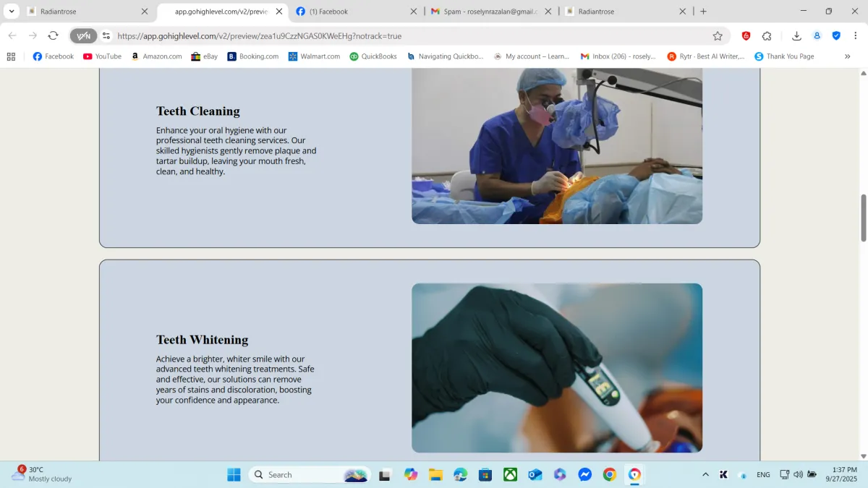This screenshot has width=868, height=488.
Task: Show hidden system tray icons
Action: (705, 475)
